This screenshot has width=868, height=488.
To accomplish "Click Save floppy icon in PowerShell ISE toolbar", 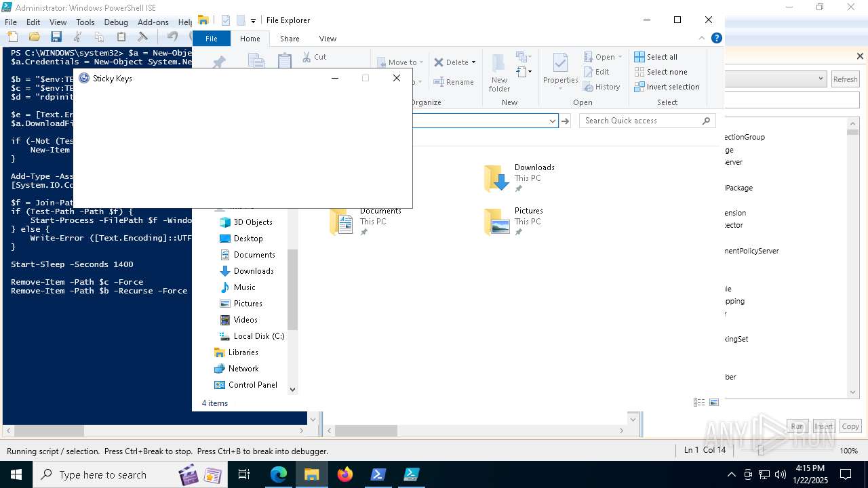I will click(x=56, y=37).
